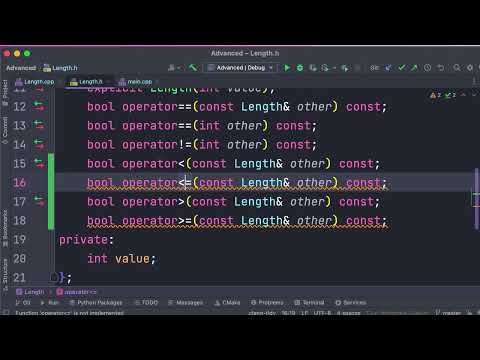
Task: Click the Git update project arrow icon
Action: coord(388,68)
